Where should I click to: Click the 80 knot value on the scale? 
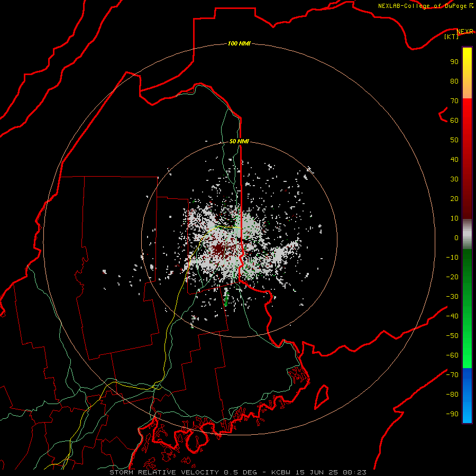point(454,81)
